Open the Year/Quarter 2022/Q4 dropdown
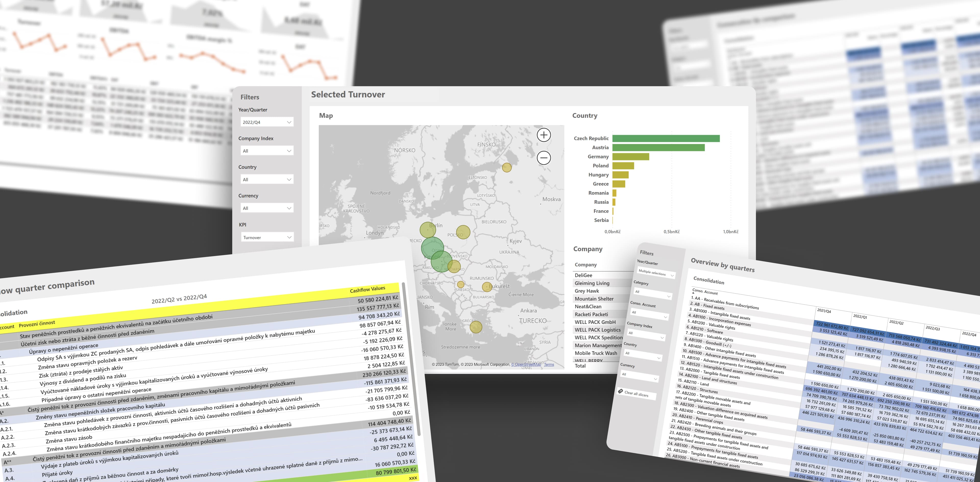The image size is (980, 482). coord(267,122)
